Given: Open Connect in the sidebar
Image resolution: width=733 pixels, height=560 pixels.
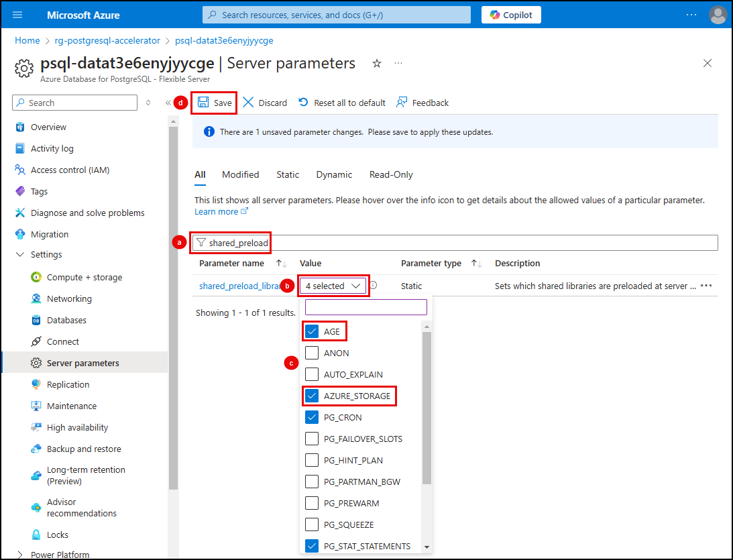Looking at the screenshot, I should pyautogui.click(x=62, y=342).
